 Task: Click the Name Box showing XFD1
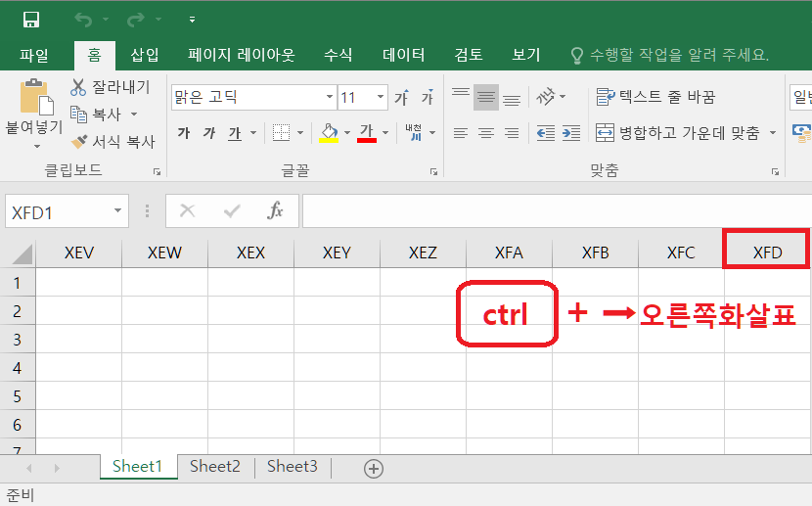58,212
